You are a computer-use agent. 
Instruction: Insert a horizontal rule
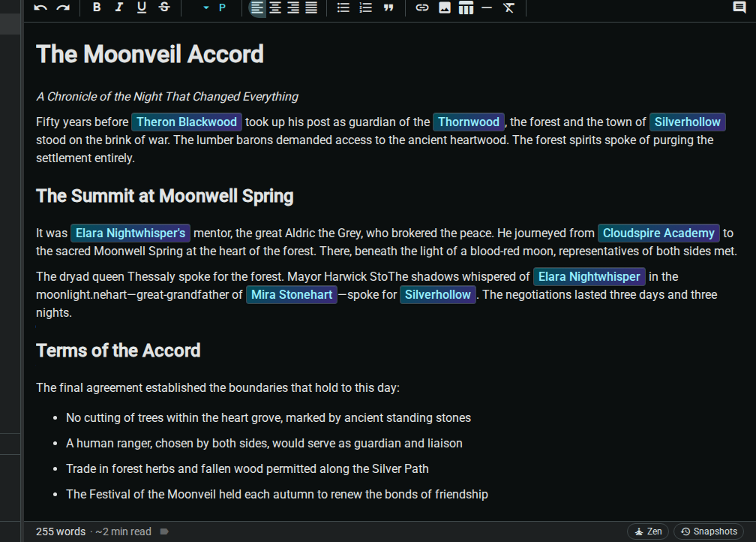[487, 8]
